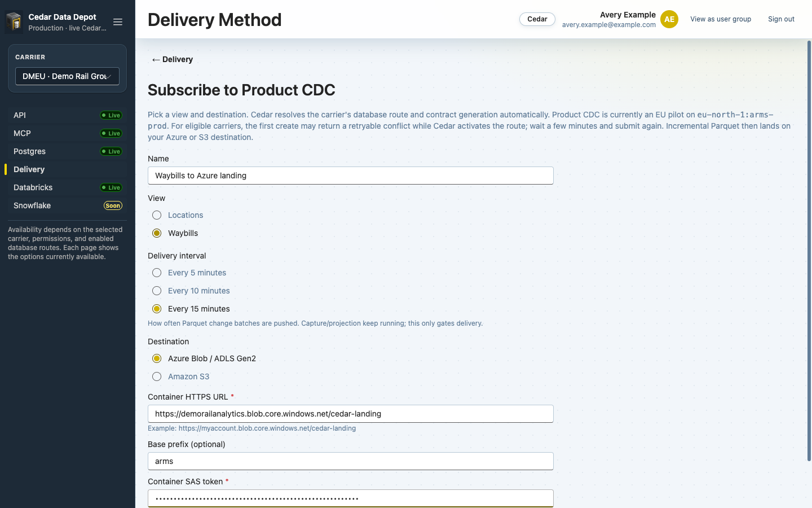Select the Locations view radio button
812x508 pixels.
point(157,215)
